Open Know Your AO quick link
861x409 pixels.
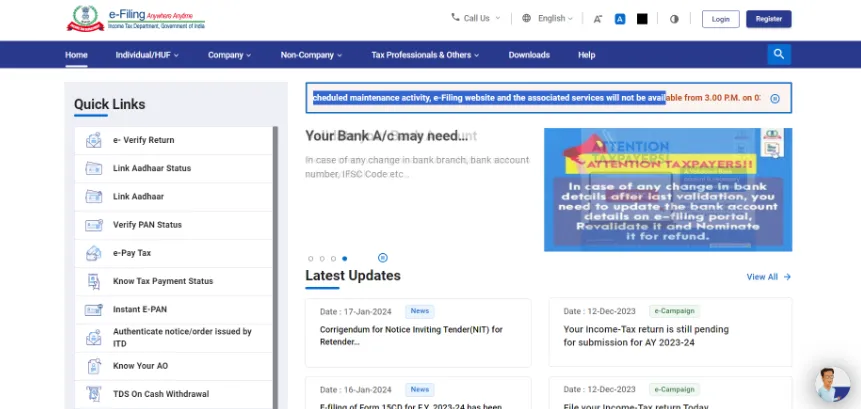click(174, 366)
